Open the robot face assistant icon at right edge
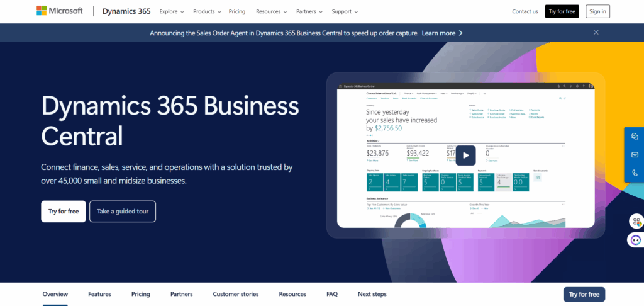The height and width of the screenshot is (306, 644). pos(636,240)
